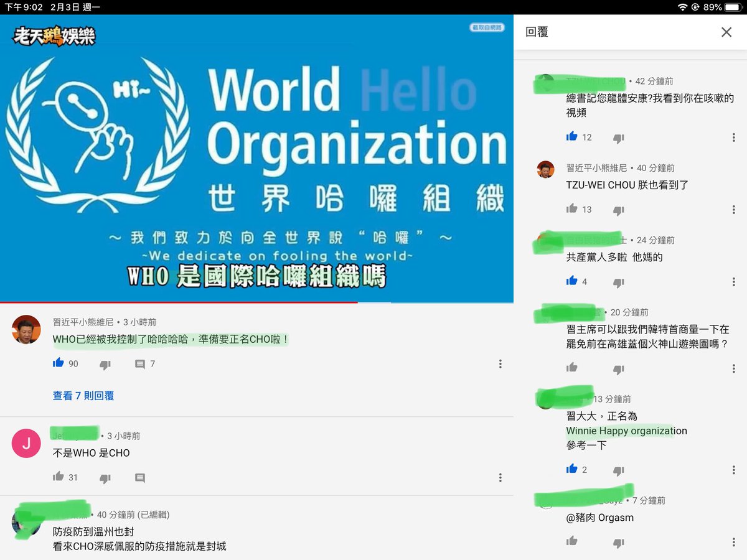Open options menu for 不是WHO 是CHO comment
747x560 pixels.
pyautogui.click(x=500, y=478)
